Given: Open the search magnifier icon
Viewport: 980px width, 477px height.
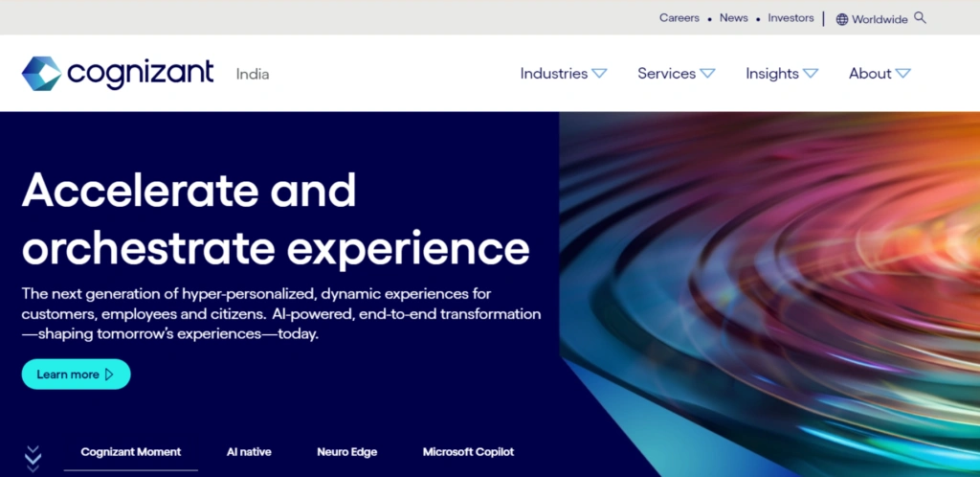Looking at the screenshot, I should click(x=920, y=17).
